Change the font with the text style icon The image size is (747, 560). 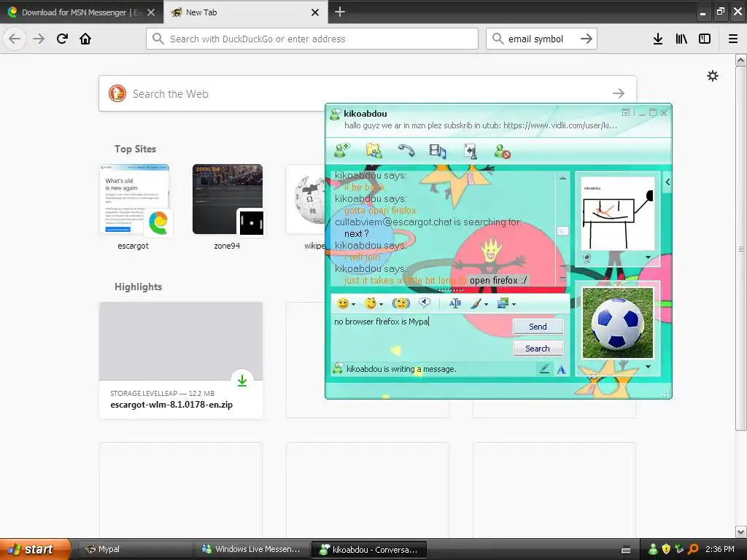[454, 303]
